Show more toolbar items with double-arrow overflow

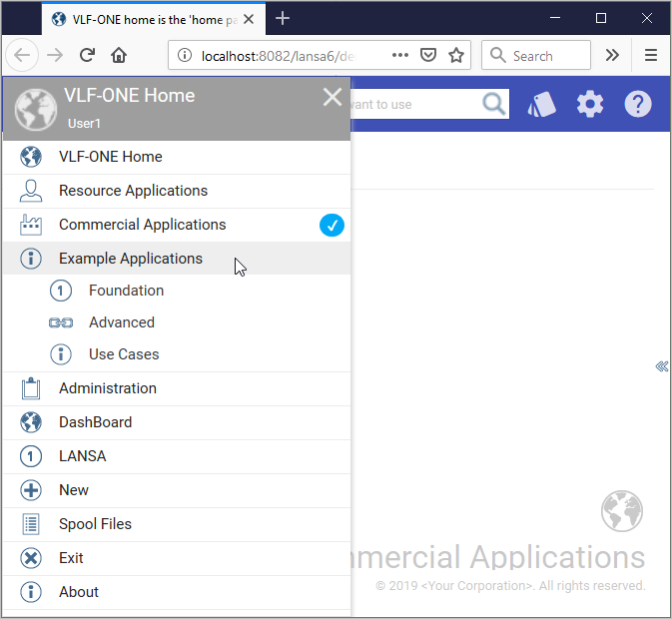[612, 55]
